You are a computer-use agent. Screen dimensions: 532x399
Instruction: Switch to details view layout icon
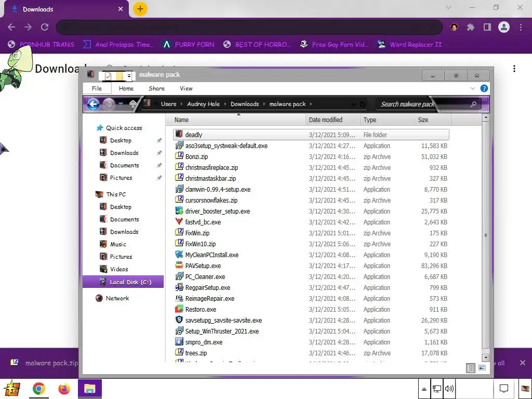471,368
